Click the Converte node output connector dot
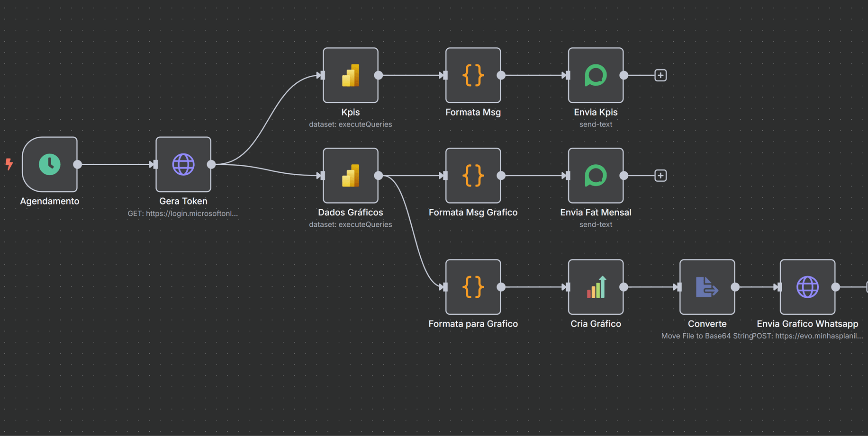Image resolution: width=868 pixels, height=436 pixels. point(735,287)
